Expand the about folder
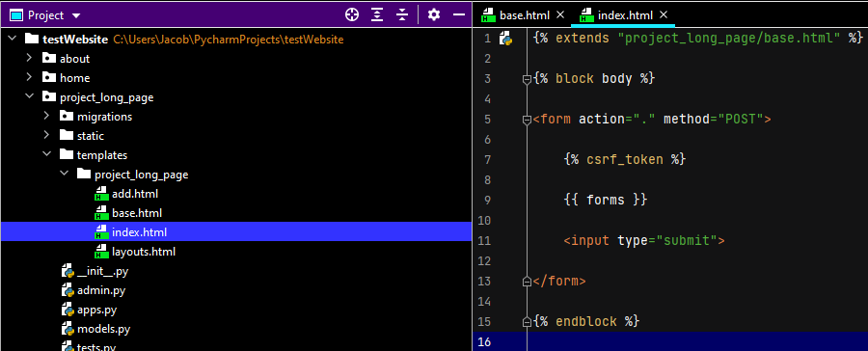The width and height of the screenshot is (868, 351). click(x=29, y=58)
